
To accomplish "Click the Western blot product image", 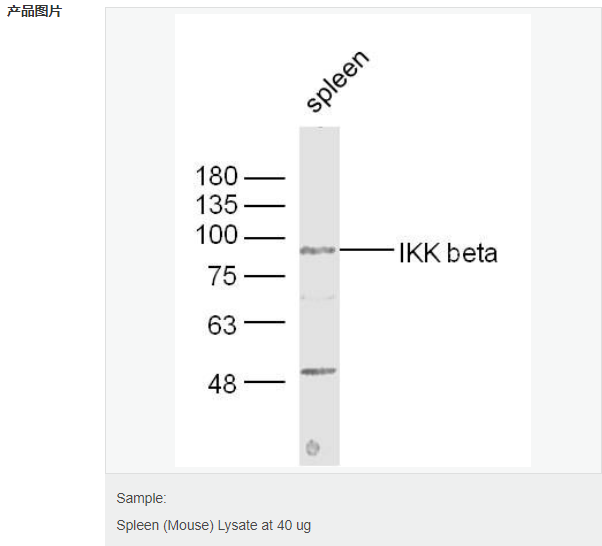I will (x=352, y=240).
